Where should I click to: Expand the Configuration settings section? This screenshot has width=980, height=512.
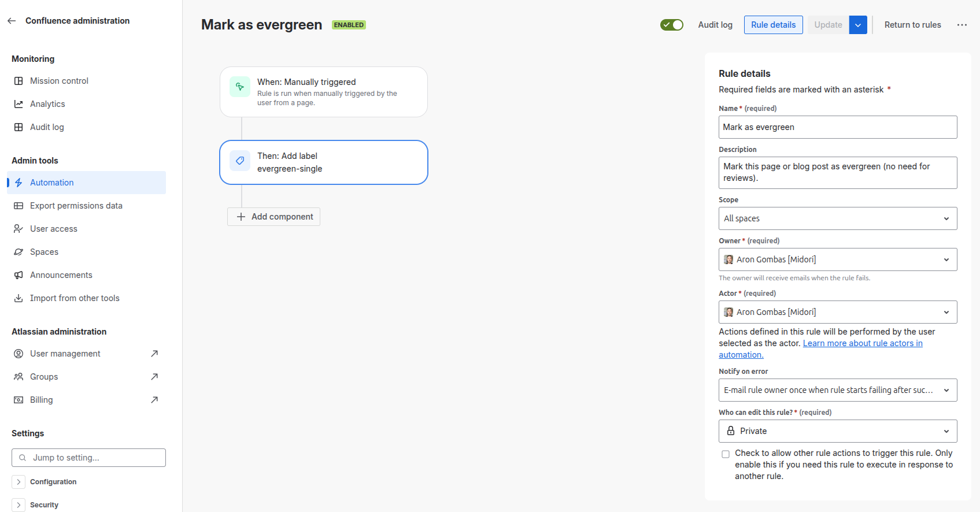click(19, 482)
